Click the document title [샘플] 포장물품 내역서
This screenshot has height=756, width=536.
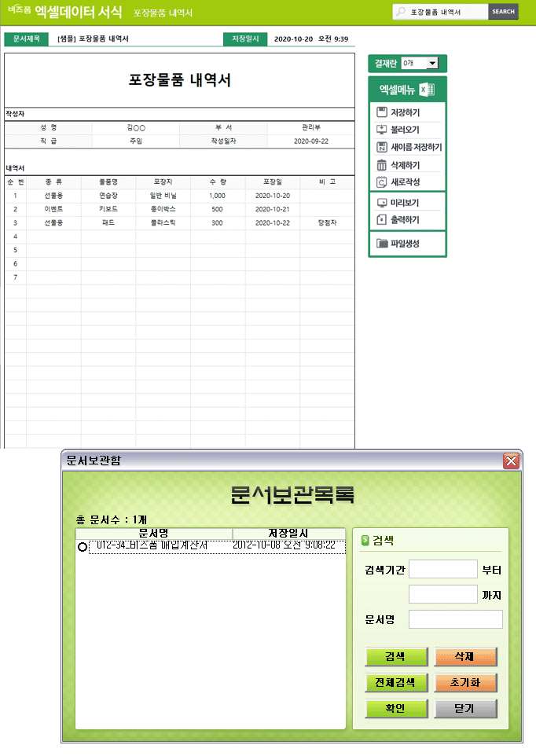click(x=93, y=39)
